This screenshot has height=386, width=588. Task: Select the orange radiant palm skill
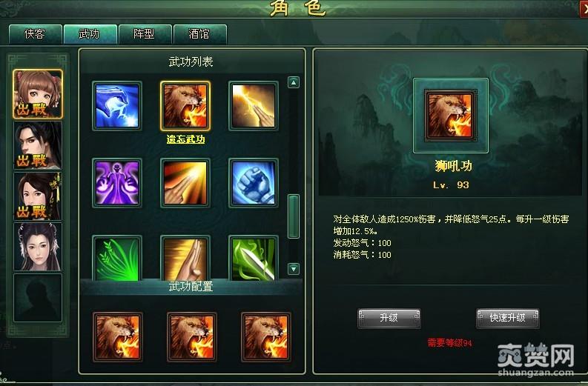pyautogui.click(x=185, y=183)
